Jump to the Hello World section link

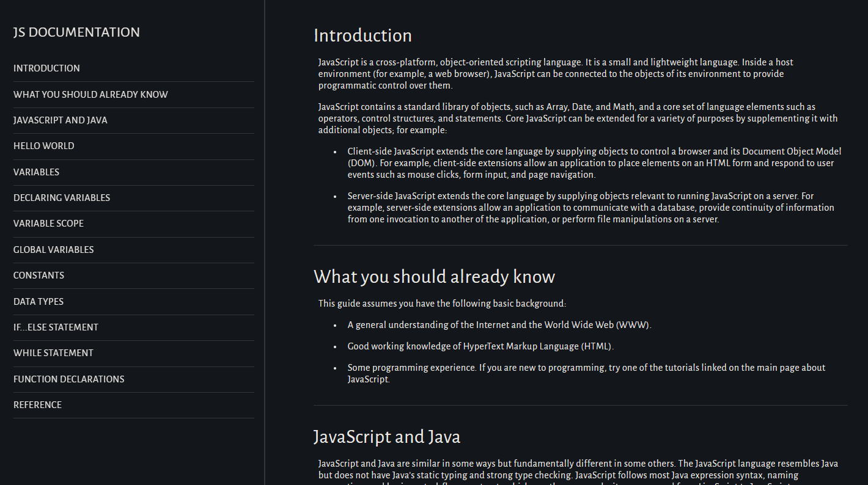coord(44,146)
